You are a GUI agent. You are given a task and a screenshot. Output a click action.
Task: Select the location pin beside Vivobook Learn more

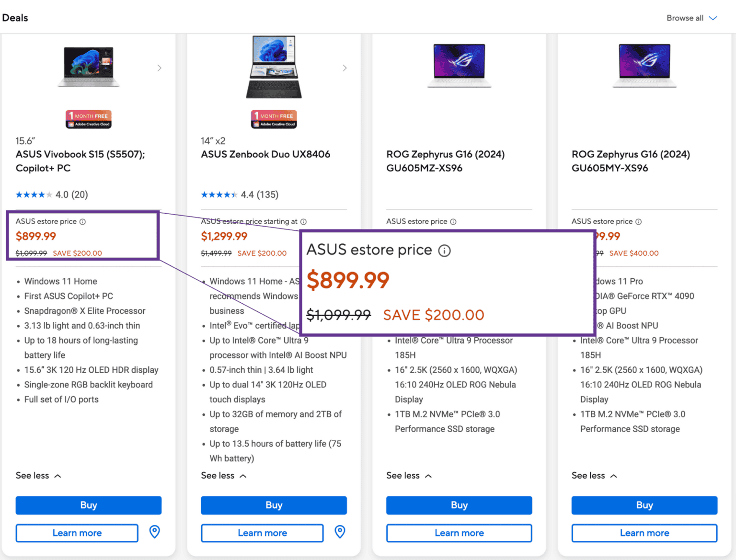tap(154, 532)
